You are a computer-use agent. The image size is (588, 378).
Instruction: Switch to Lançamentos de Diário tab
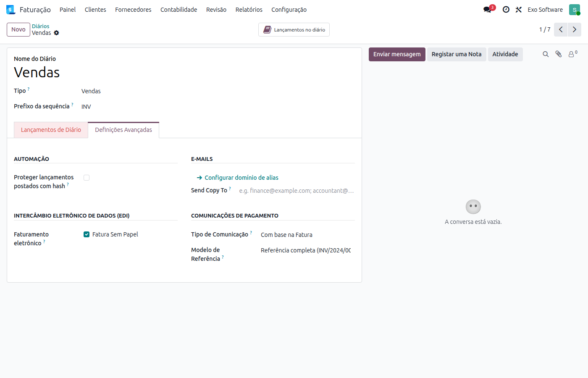pyautogui.click(x=51, y=130)
